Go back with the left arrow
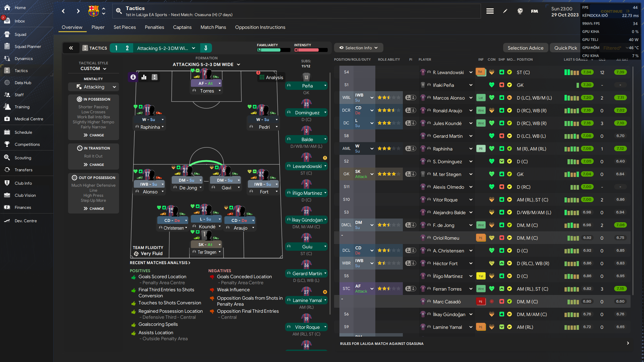644x362 pixels. pyautogui.click(x=63, y=11)
